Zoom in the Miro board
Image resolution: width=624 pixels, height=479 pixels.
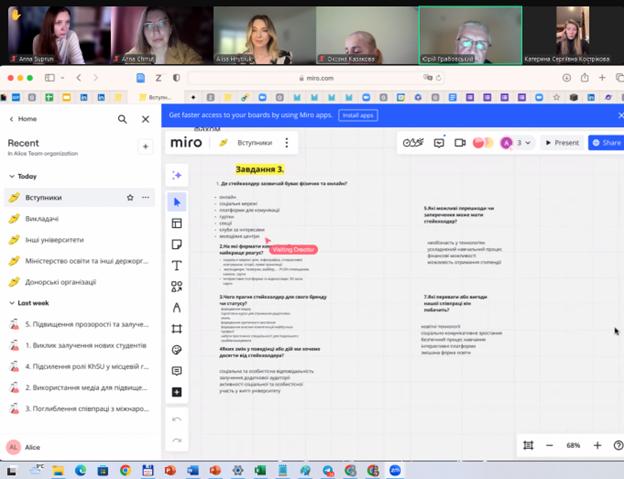coord(597,445)
